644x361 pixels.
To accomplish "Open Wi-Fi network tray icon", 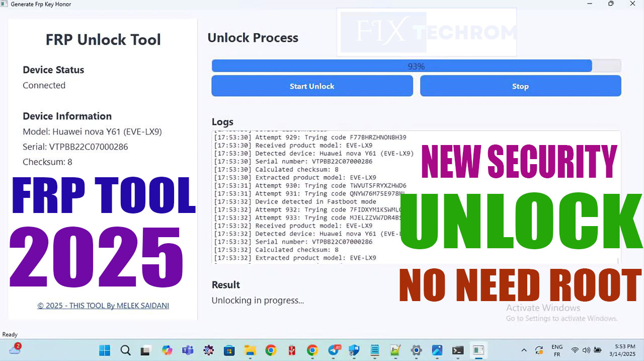I will click(x=575, y=350).
